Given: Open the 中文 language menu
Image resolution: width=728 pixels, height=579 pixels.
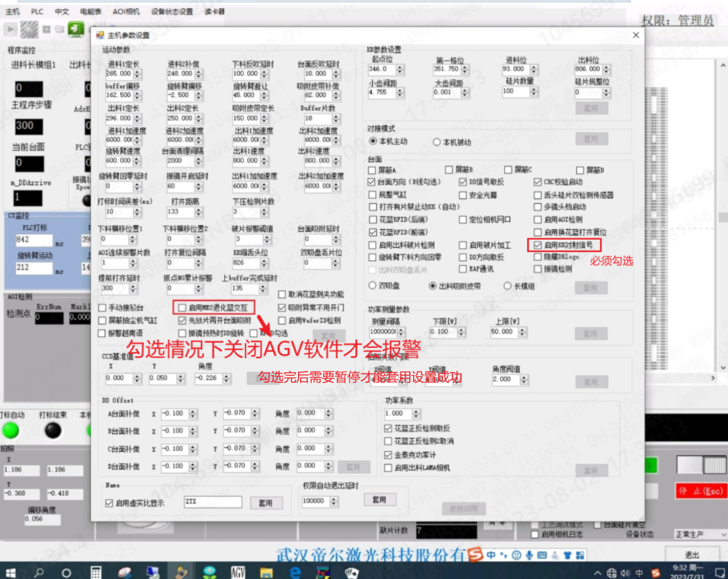Looking at the screenshot, I should pyautogui.click(x=61, y=11).
